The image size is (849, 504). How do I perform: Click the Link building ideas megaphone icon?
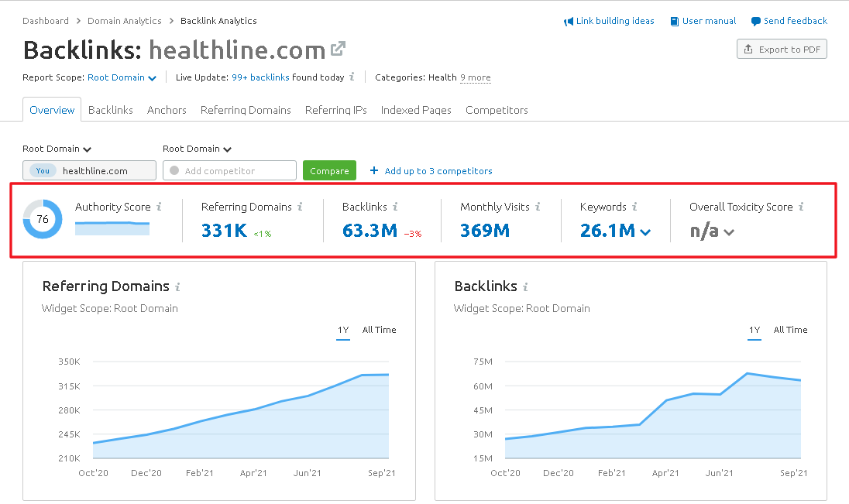coord(569,21)
